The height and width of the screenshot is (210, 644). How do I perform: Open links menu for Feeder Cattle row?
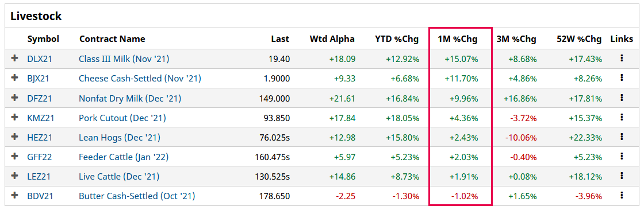point(622,156)
